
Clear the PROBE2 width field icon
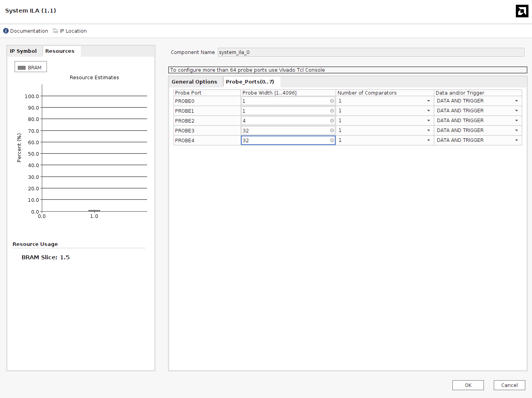[332, 121]
